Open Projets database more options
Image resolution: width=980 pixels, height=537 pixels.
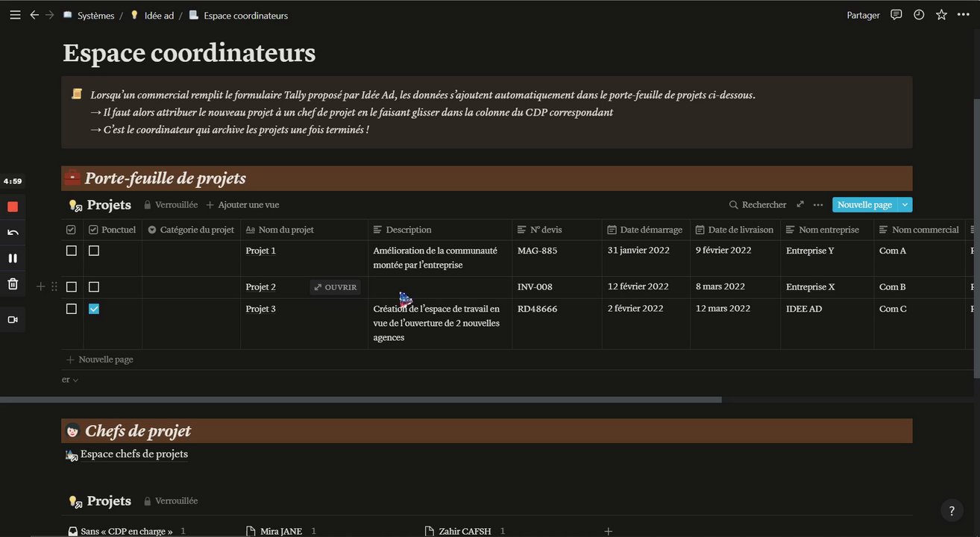tap(818, 204)
